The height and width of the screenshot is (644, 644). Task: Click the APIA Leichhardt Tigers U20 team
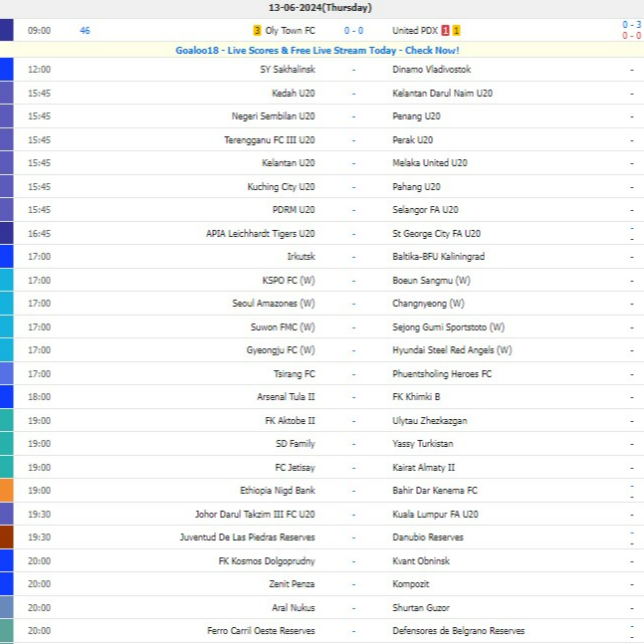[260, 233]
